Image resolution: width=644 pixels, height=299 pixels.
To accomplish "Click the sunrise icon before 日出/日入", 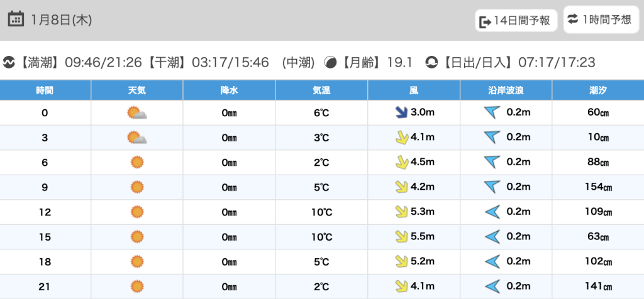I will (431, 62).
